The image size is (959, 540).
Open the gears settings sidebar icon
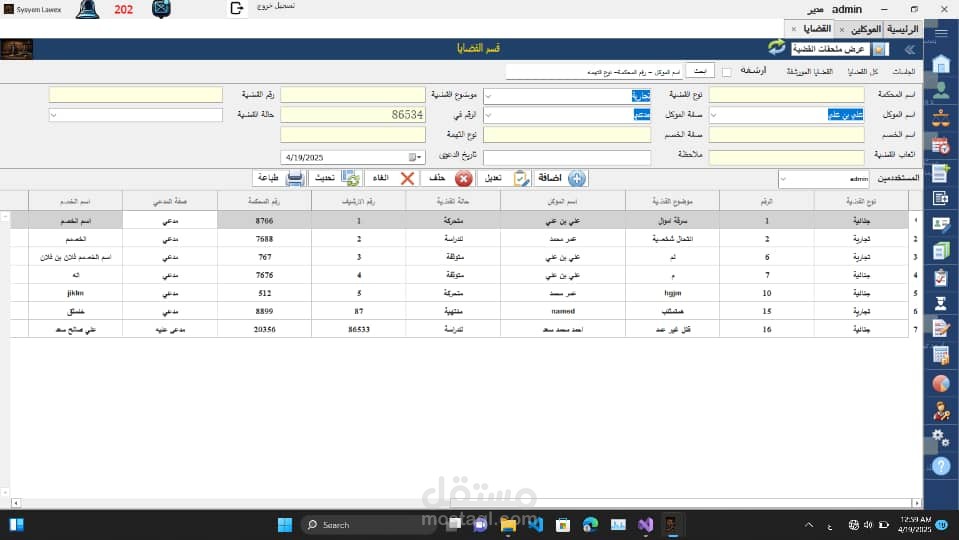click(941, 438)
